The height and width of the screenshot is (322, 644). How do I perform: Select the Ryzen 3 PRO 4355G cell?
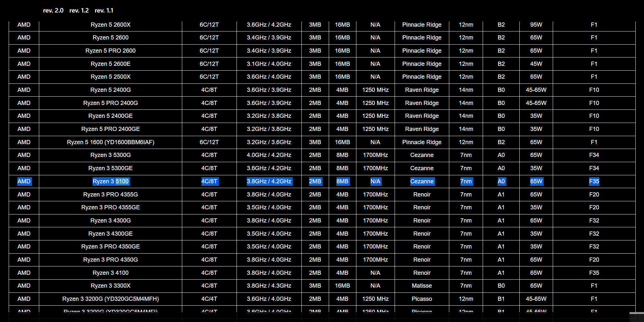(111, 195)
